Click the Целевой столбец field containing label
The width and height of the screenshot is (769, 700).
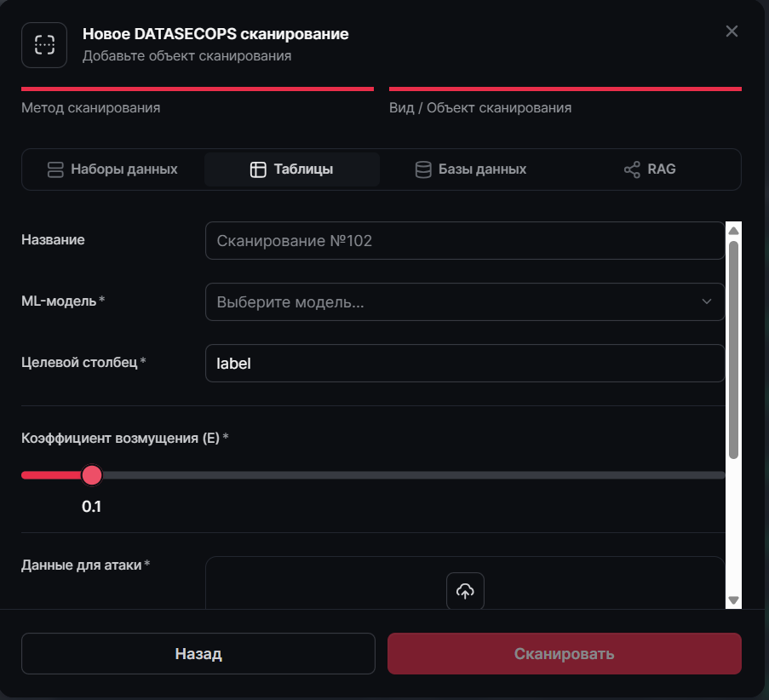coord(465,363)
